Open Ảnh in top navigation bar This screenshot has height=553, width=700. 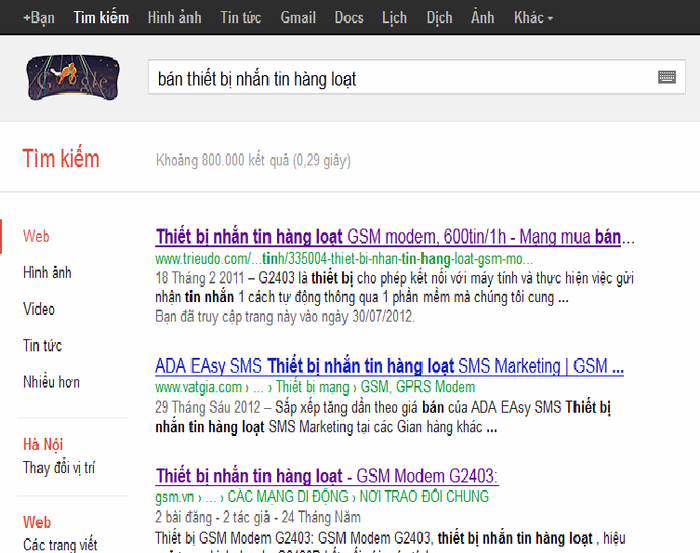[x=483, y=18]
